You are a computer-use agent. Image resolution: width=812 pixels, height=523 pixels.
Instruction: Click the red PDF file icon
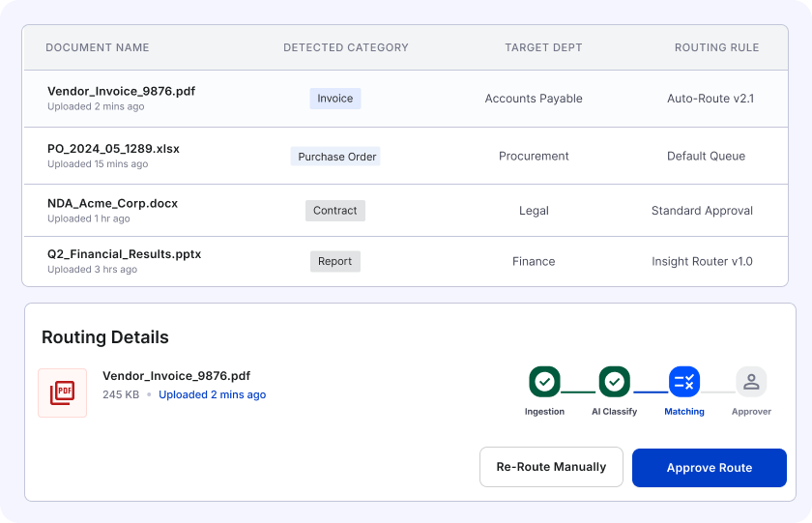62,392
